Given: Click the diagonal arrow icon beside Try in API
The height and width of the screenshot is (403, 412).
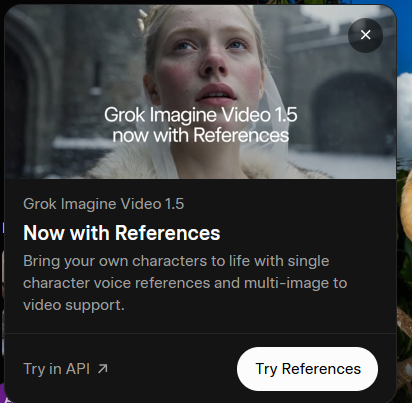Looking at the screenshot, I should click(x=103, y=369).
